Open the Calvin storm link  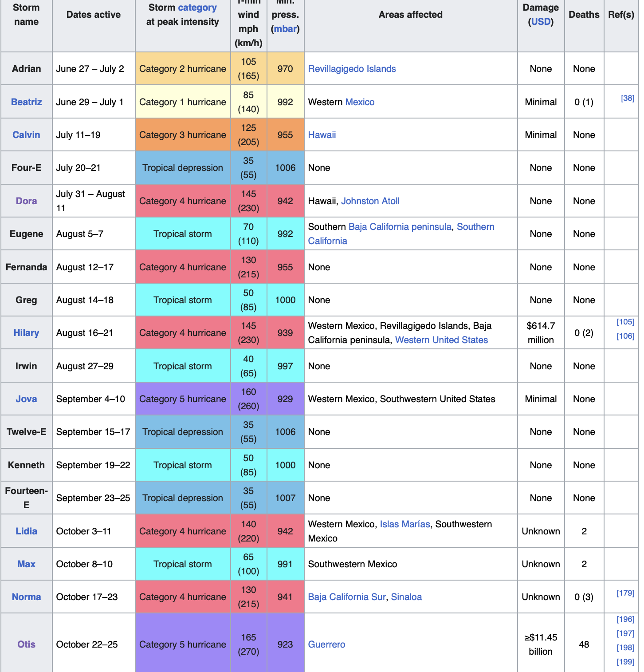[x=26, y=135]
